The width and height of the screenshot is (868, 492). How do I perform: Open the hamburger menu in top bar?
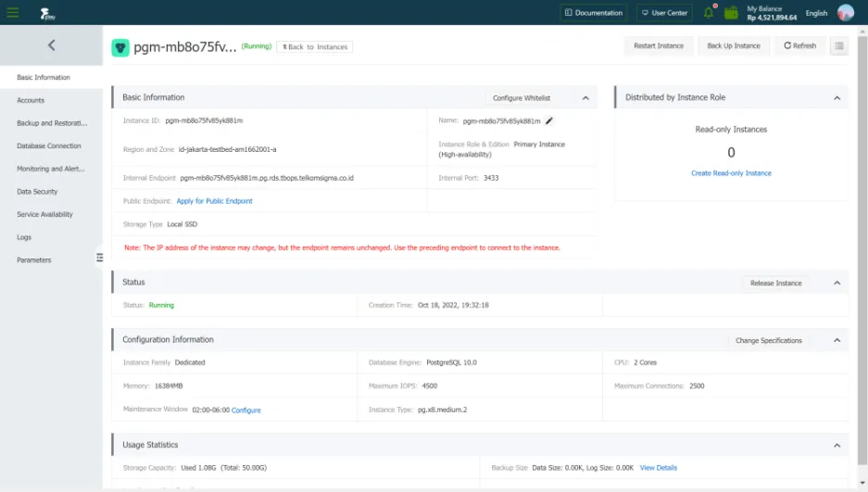[x=13, y=12]
